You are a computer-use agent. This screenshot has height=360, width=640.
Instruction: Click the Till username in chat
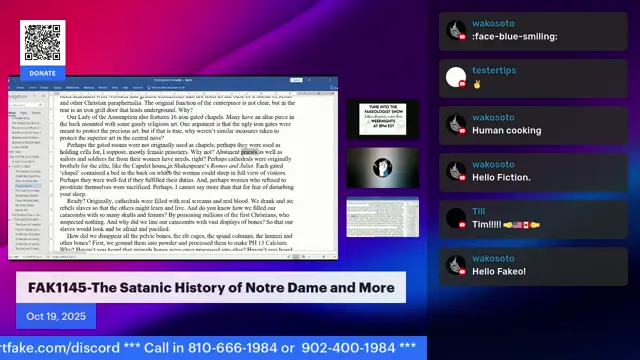[478, 211]
